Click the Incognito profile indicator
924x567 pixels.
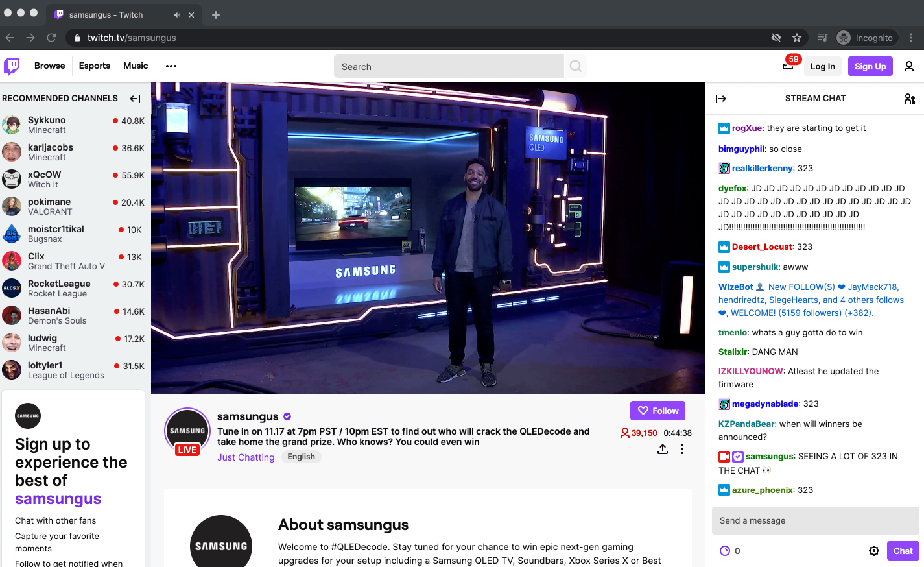click(x=866, y=38)
